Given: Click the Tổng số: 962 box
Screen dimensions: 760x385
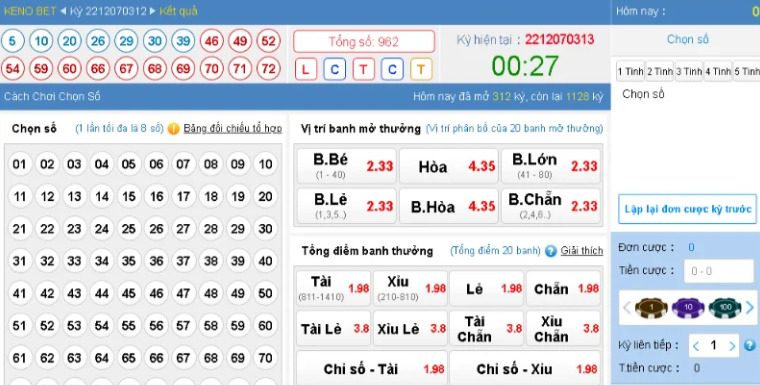Looking at the screenshot, I should tap(364, 41).
